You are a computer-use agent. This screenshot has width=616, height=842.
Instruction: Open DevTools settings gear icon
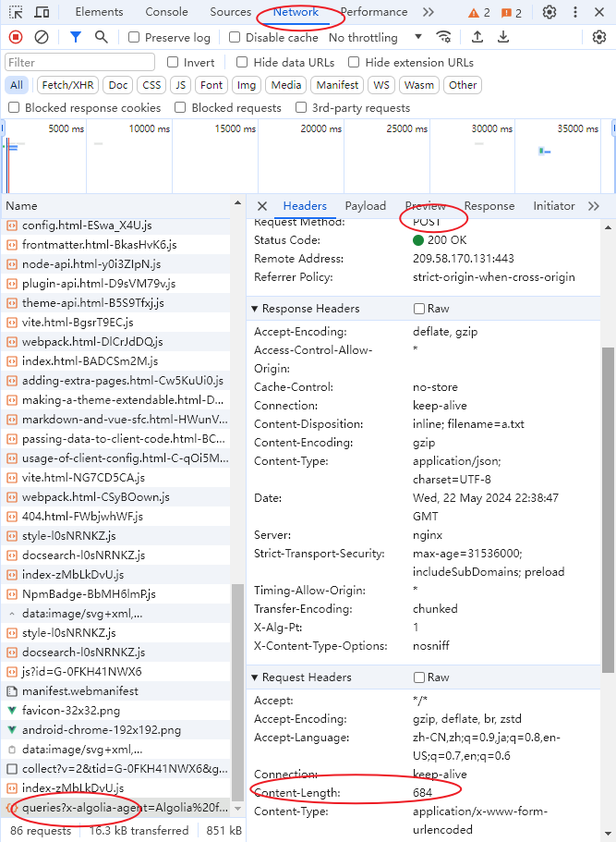(x=550, y=12)
